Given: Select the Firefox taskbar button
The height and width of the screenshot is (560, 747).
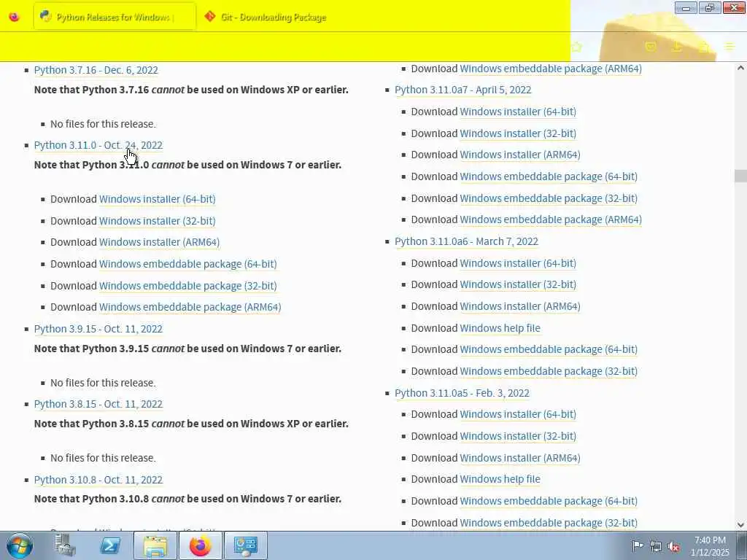Looking at the screenshot, I should (x=200, y=545).
